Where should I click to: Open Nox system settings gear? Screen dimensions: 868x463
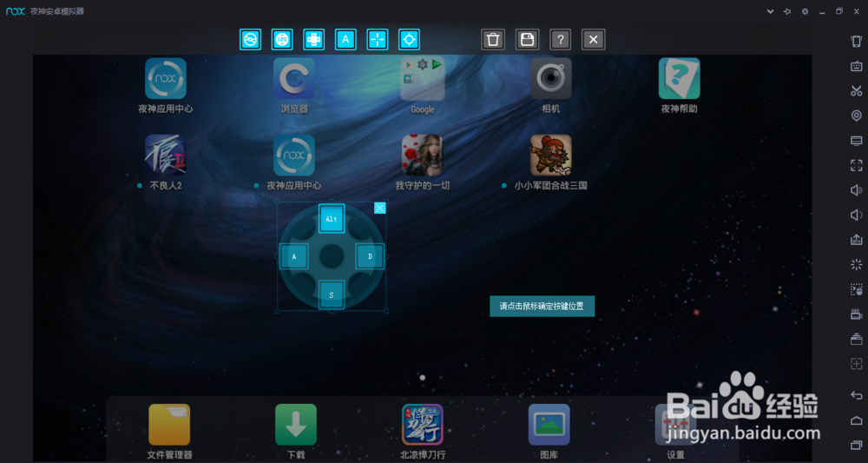coord(805,11)
